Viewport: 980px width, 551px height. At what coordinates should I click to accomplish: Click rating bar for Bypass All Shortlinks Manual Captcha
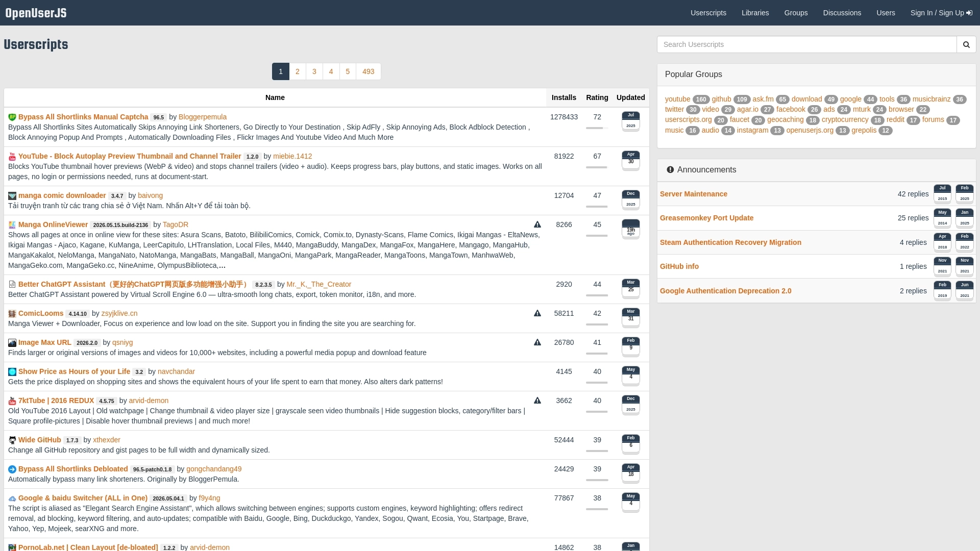pos(597,128)
